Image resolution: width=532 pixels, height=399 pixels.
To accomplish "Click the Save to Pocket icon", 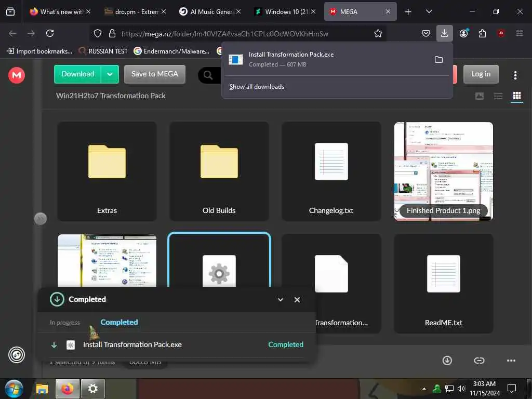I will tap(426, 33).
